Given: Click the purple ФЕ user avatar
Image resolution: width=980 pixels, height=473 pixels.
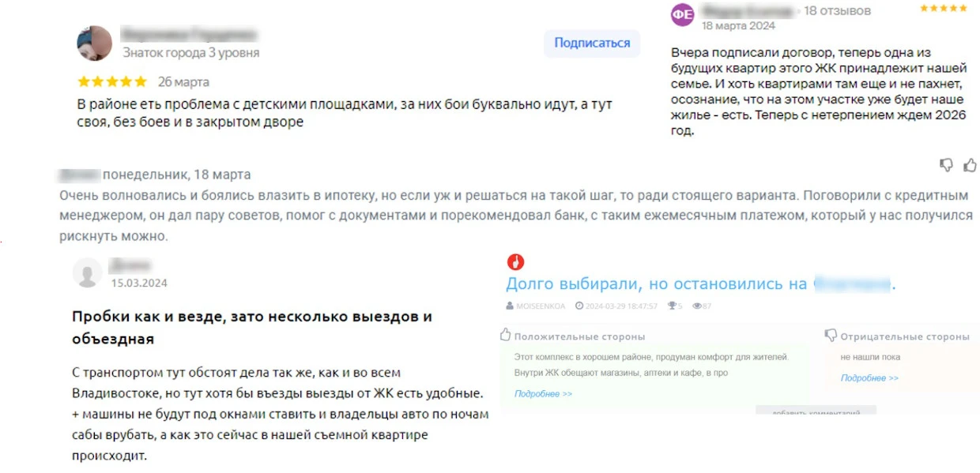Looking at the screenshot, I should point(682,14).
